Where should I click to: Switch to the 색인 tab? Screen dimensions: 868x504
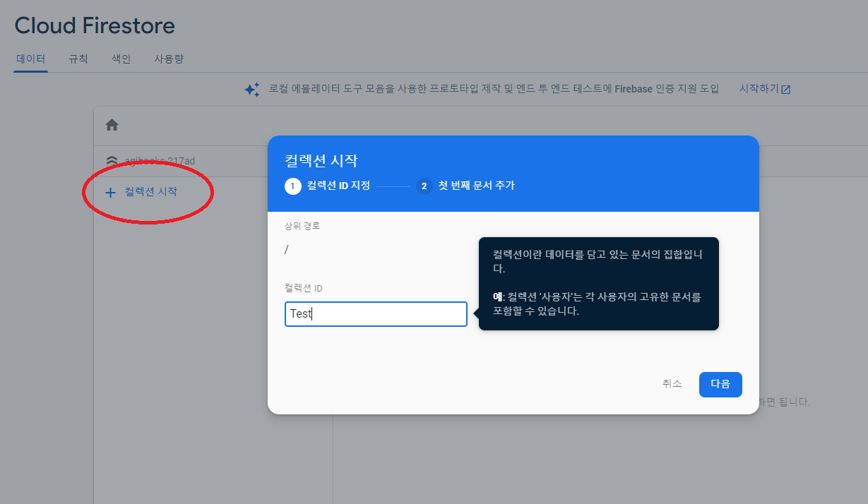tap(121, 59)
